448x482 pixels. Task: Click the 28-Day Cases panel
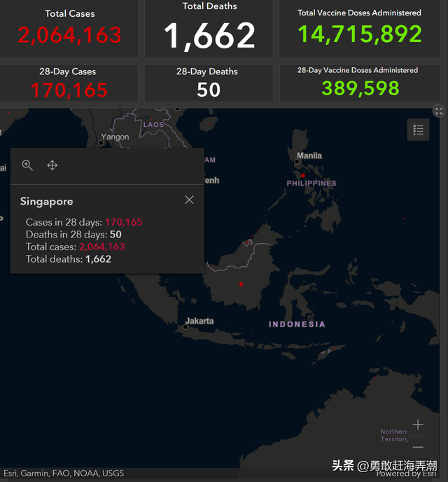coord(69,83)
